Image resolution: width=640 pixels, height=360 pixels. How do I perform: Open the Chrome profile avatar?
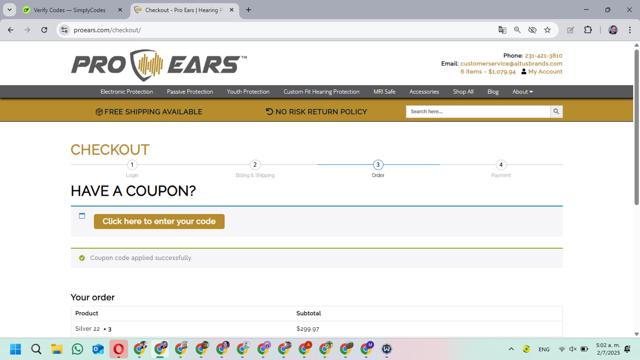613,30
